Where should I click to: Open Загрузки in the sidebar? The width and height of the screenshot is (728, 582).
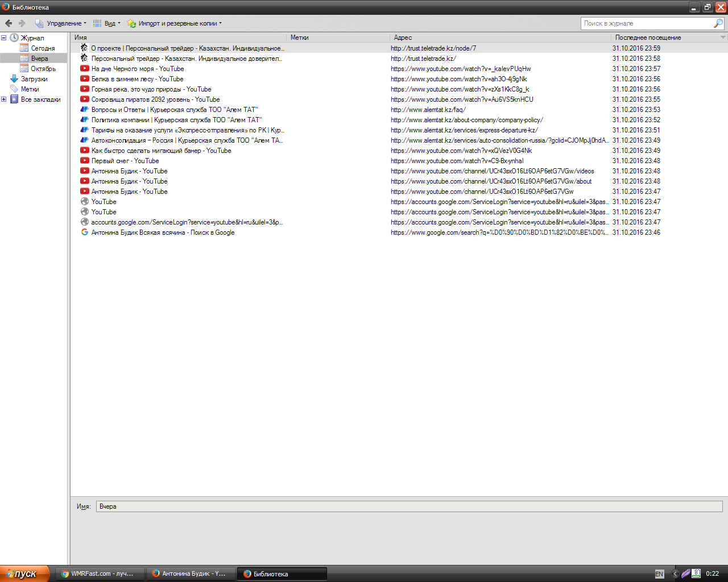(x=34, y=79)
